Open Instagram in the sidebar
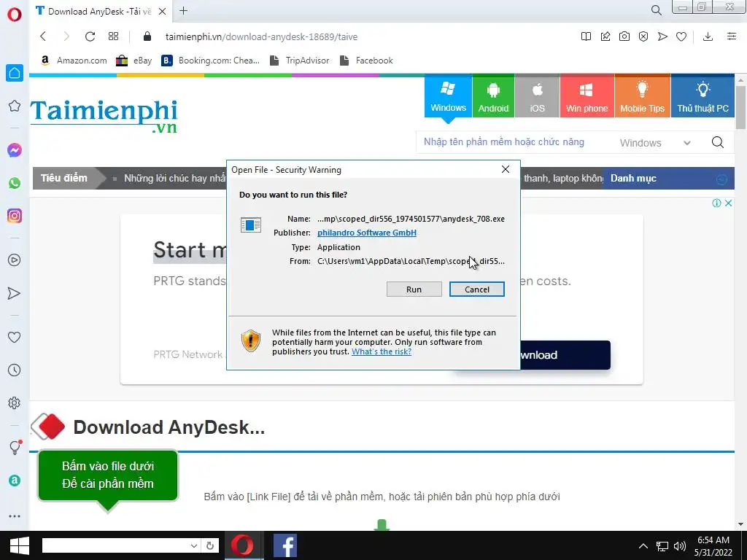The width and height of the screenshot is (747, 560). (15, 216)
